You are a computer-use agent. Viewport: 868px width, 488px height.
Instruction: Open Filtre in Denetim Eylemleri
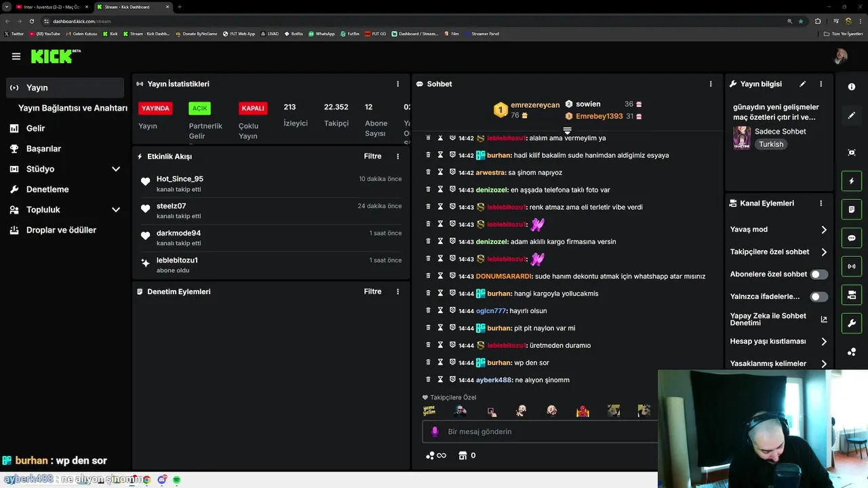[x=372, y=291]
